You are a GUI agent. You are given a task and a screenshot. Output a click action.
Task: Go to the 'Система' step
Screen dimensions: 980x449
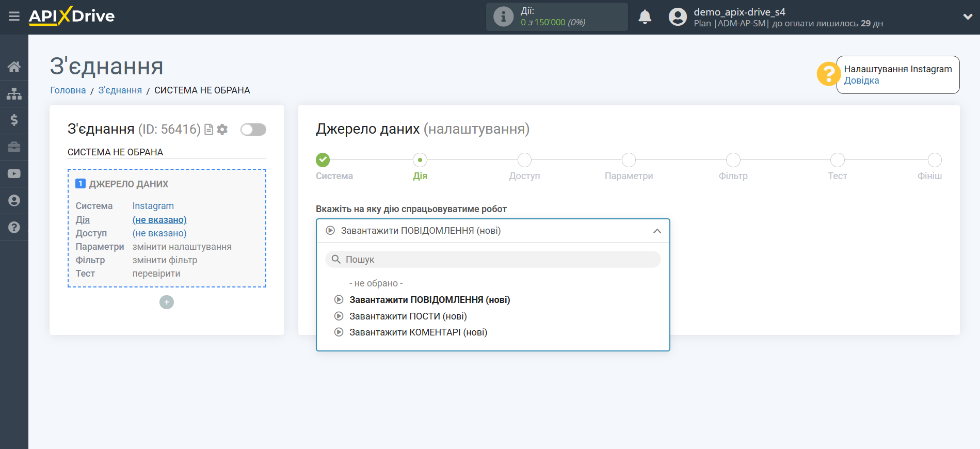pyautogui.click(x=323, y=161)
